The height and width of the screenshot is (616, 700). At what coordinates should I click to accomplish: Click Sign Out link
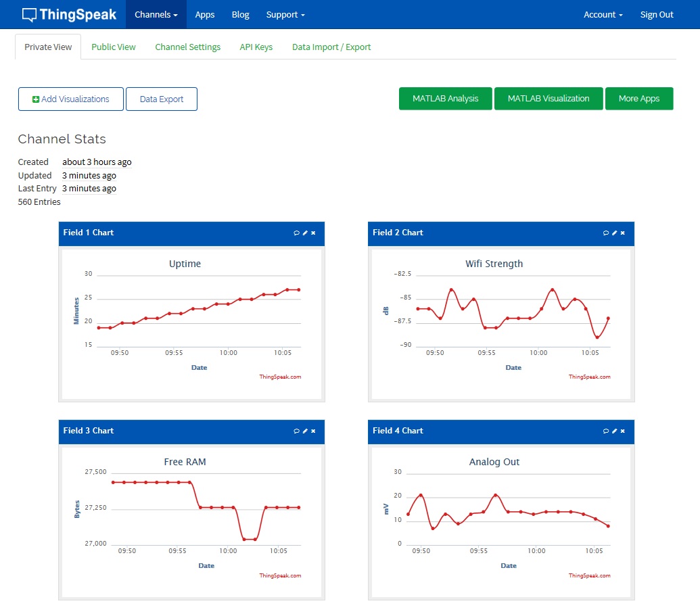pos(657,15)
